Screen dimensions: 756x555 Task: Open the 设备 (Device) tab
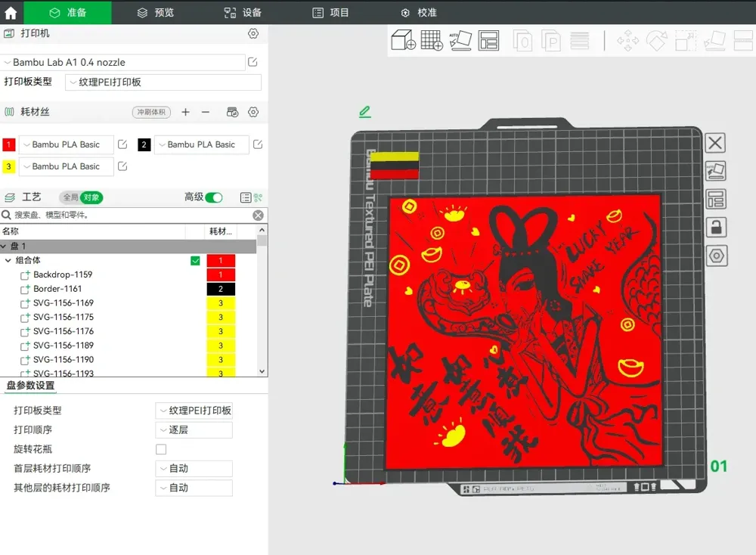[243, 13]
